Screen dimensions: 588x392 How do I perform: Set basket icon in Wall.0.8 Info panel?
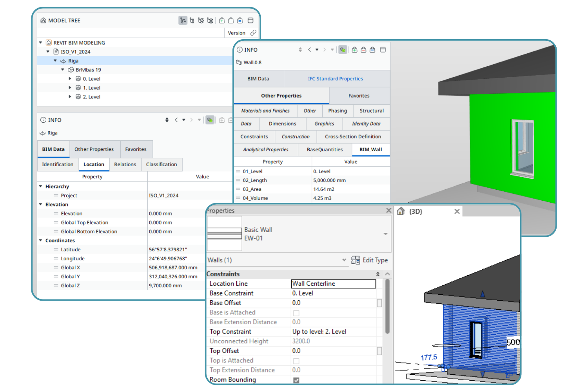[x=372, y=50]
